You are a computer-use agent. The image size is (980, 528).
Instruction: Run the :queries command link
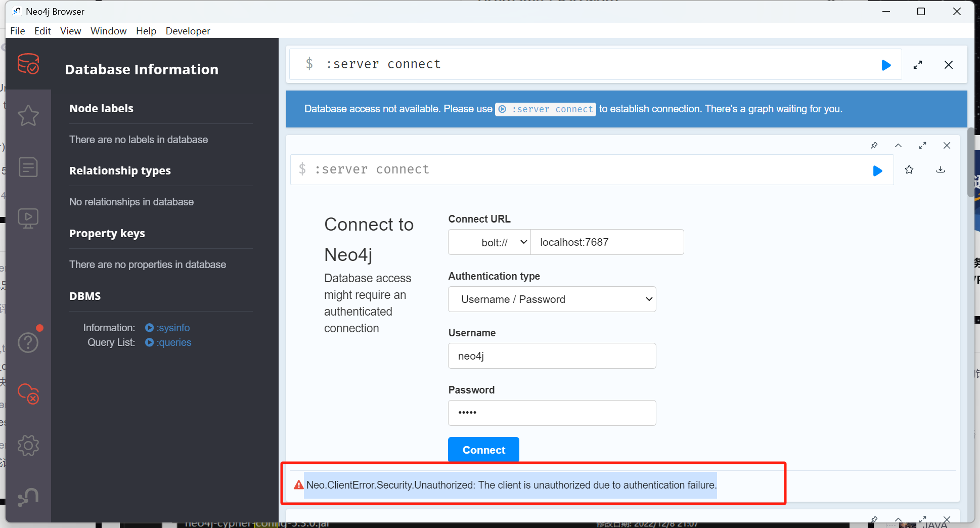pyautogui.click(x=168, y=342)
